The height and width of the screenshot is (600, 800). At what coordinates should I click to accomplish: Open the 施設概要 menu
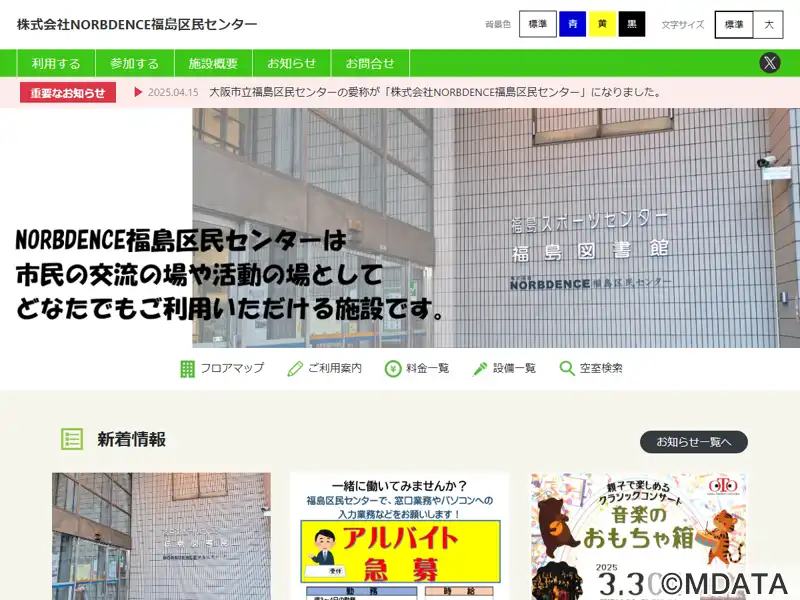(x=213, y=63)
